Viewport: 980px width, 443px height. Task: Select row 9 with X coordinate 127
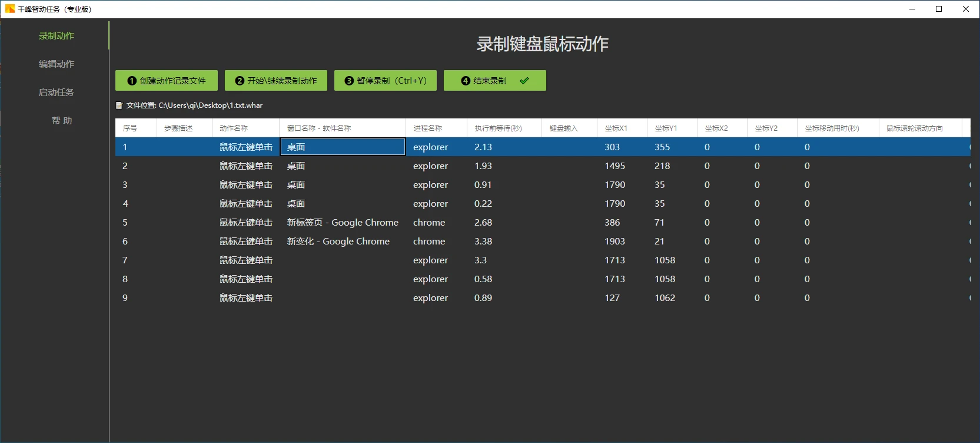pyautogui.click(x=612, y=298)
